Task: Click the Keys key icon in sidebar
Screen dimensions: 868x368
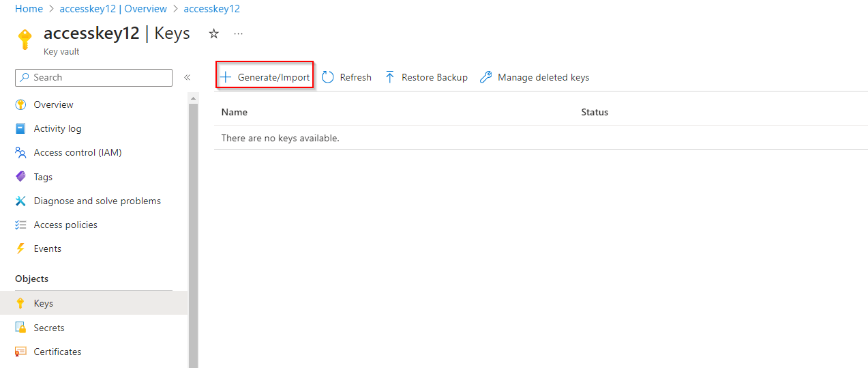Action: pos(20,303)
